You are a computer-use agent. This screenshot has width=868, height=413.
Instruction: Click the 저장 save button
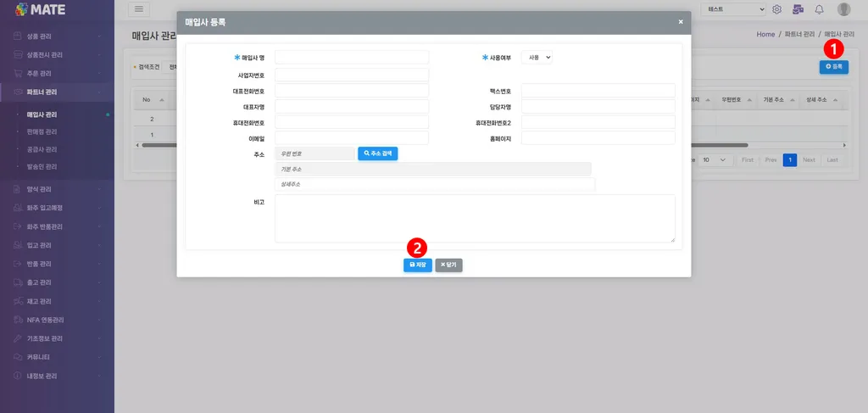(x=417, y=265)
